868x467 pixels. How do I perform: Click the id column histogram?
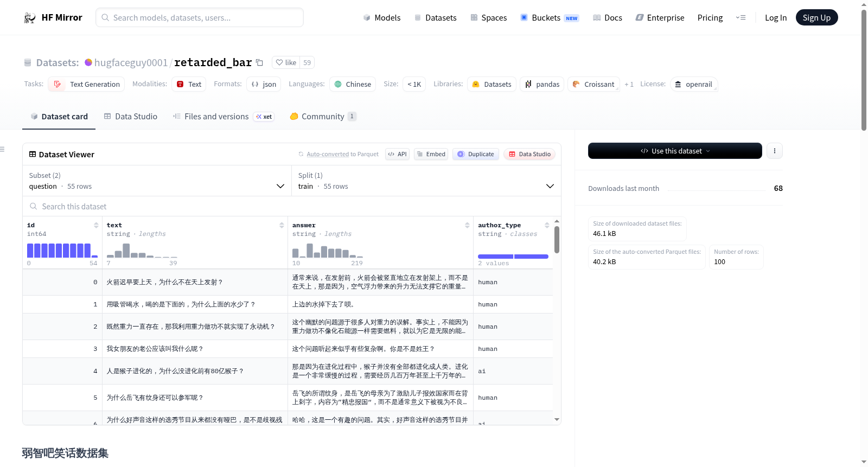(62, 250)
